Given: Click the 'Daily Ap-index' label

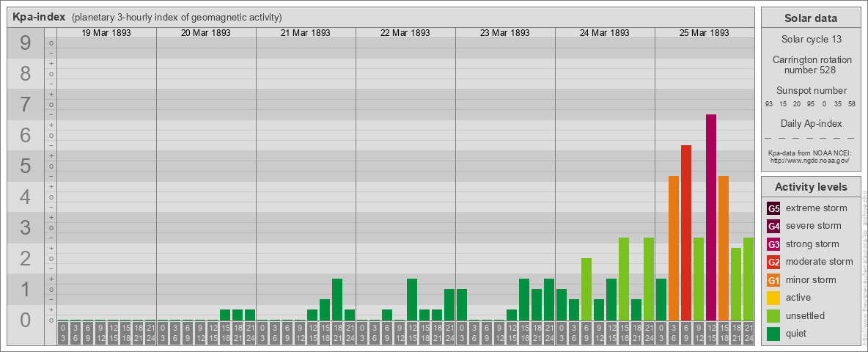Looking at the screenshot, I should coord(811,123).
